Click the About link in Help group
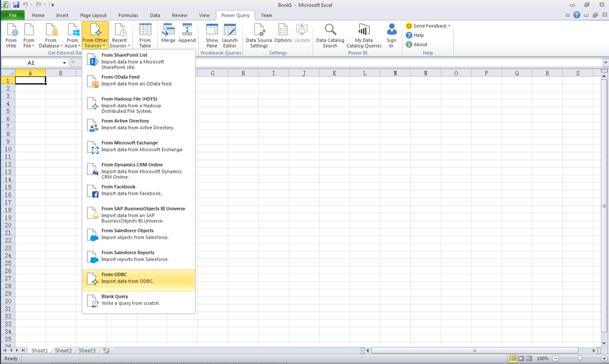The height and width of the screenshot is (364, 609). (420, 44)
